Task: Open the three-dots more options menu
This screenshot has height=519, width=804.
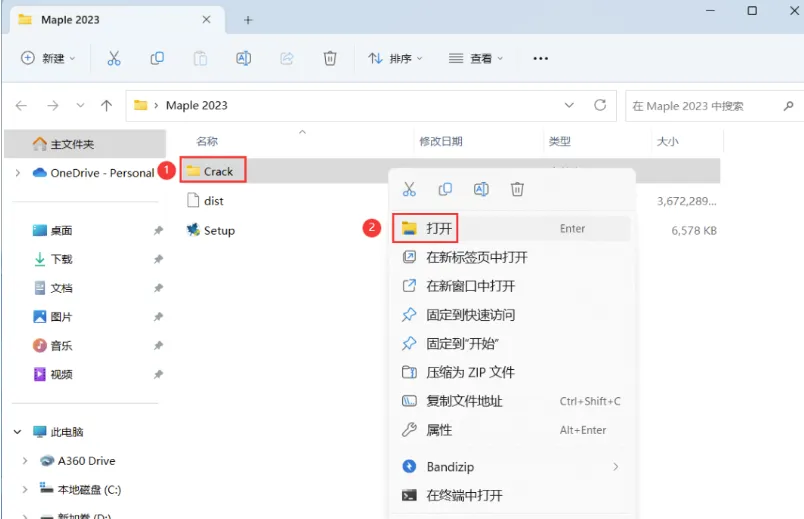Action: 540,58
